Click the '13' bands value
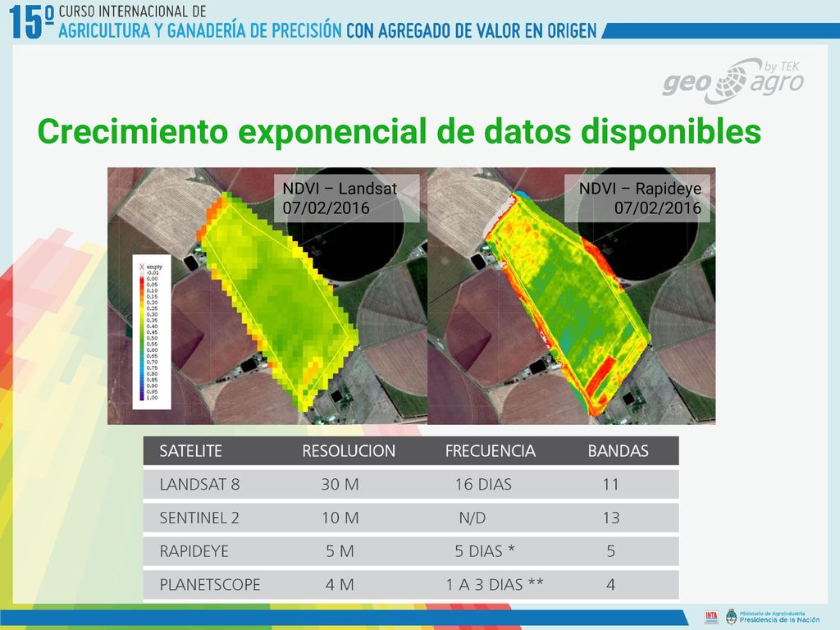The image size is (840, 630). (x=611, y=518)
